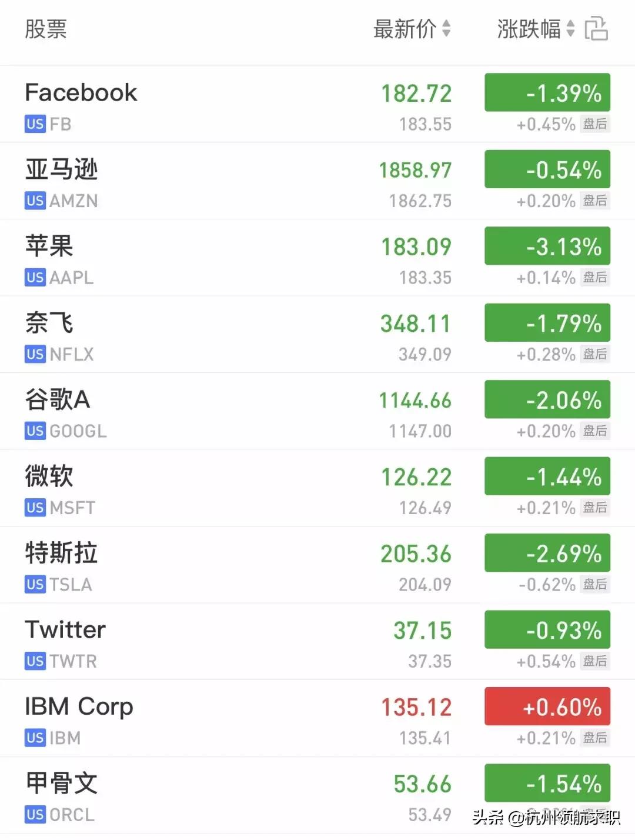Click the US badge next to AMZN
Screen dimensions: 635x840
[35, 201]
